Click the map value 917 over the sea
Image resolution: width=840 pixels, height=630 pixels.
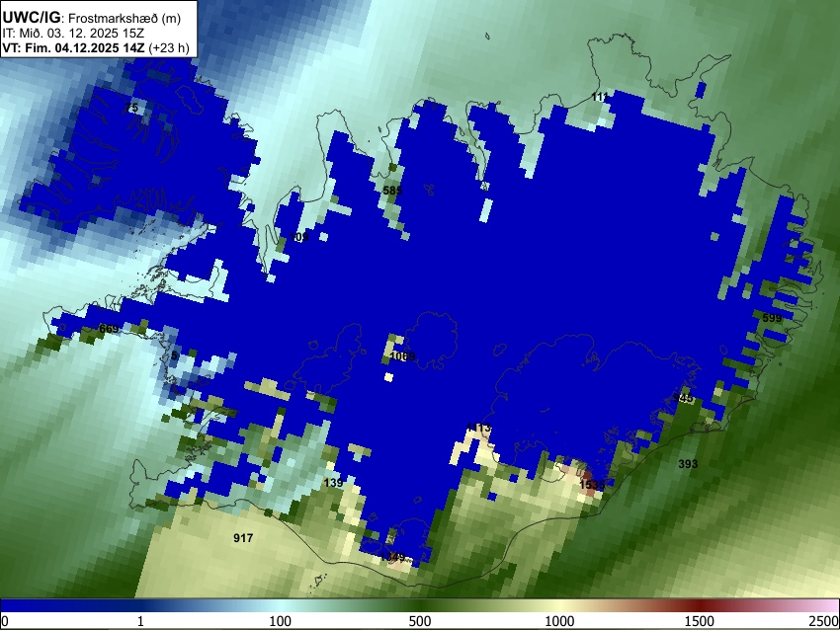[243, 538]
